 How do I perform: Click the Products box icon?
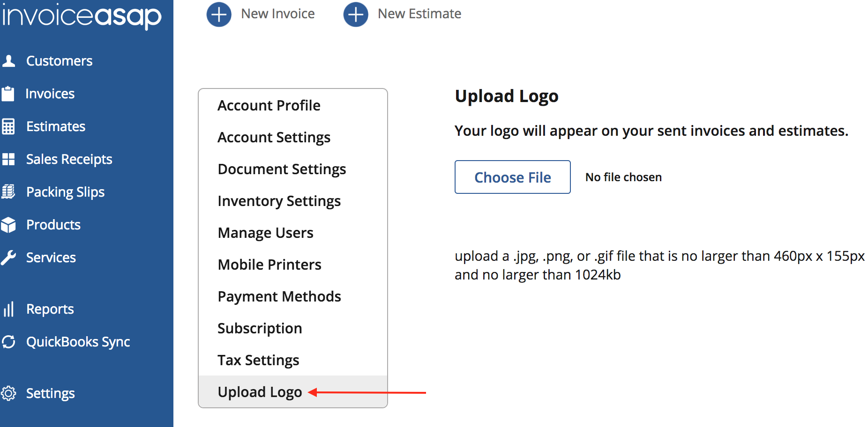[x=8, y=225]
